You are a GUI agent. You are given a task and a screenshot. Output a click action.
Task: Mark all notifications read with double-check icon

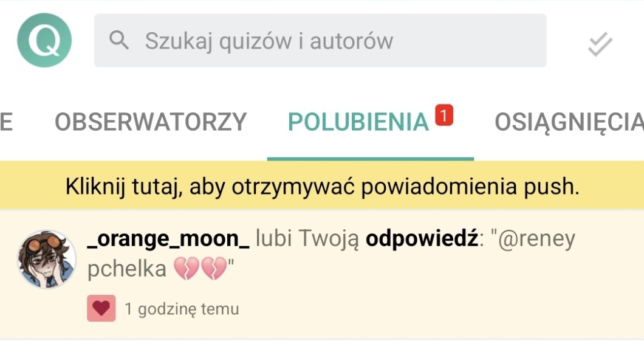(600, 44)
